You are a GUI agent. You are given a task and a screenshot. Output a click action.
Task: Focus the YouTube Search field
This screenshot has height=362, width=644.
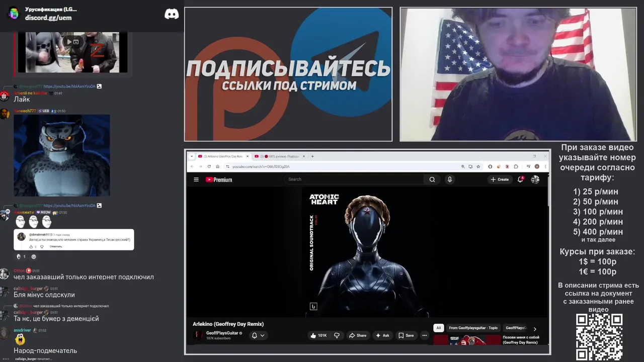[x=353, y=179]
